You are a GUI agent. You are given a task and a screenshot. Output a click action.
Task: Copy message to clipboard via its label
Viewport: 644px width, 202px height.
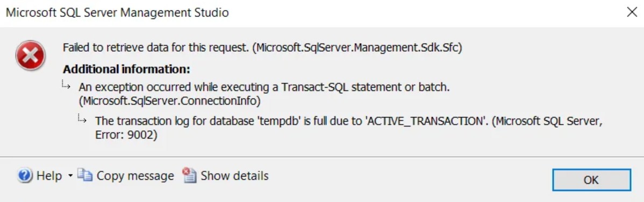tap(135, 176)
